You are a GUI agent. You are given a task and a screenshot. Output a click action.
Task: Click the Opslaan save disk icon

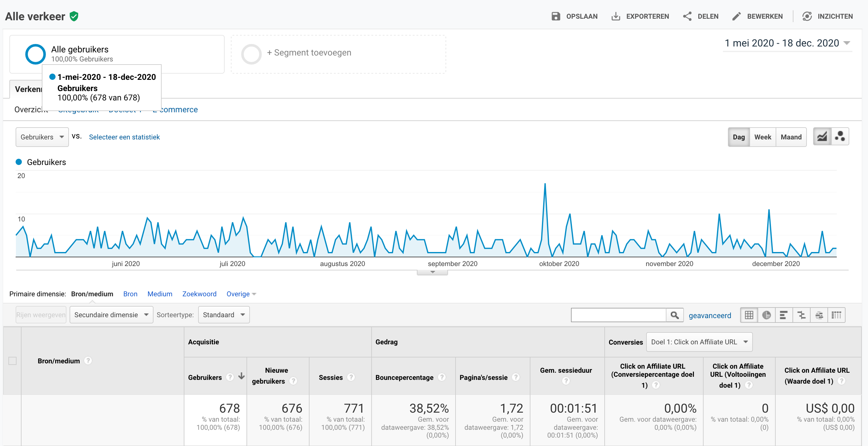click(x=556, y=16)
